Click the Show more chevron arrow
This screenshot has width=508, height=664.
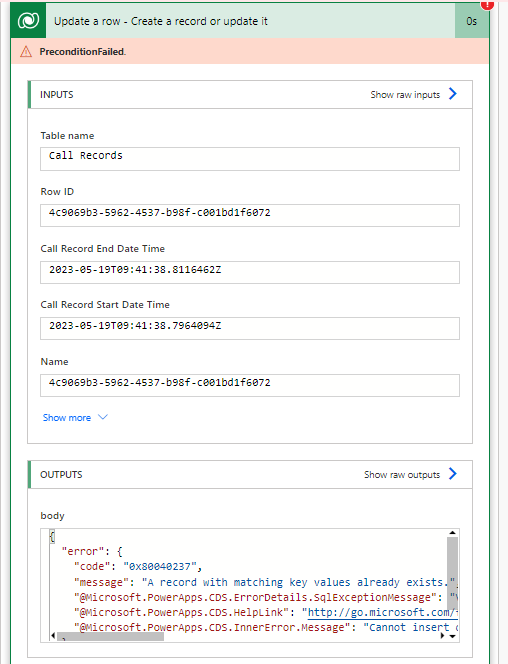pyautogui.click(x=103, y=417)
